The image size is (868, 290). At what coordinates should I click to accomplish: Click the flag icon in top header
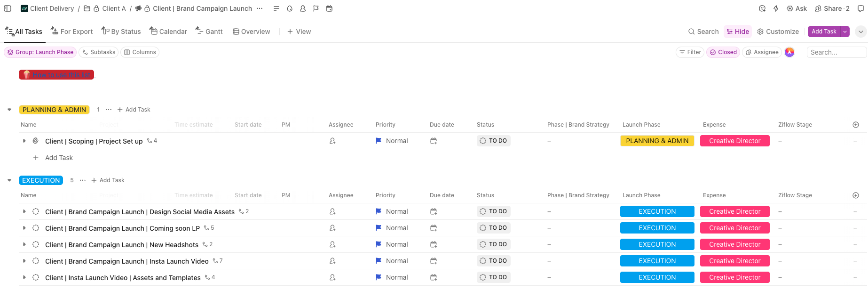click(x=316, y=8)
